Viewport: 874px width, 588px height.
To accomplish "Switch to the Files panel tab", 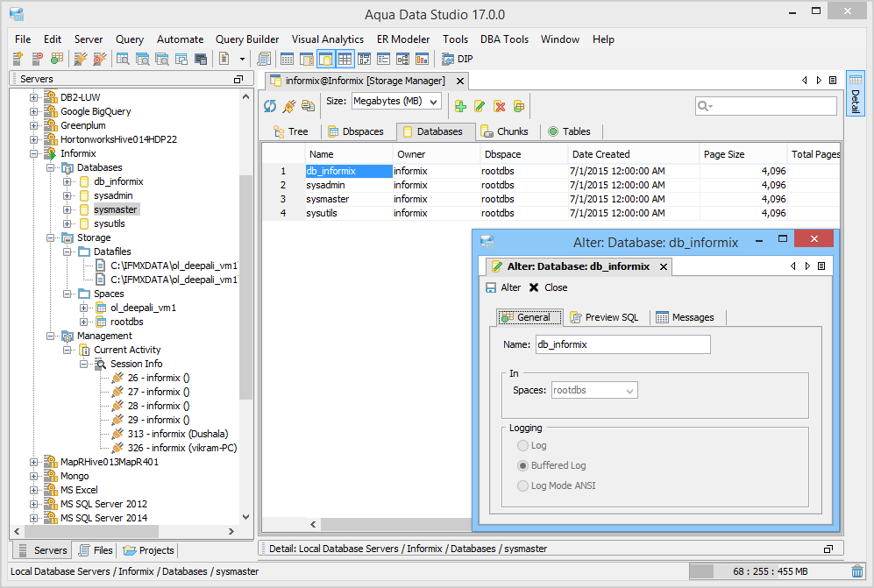I will 96,550.
